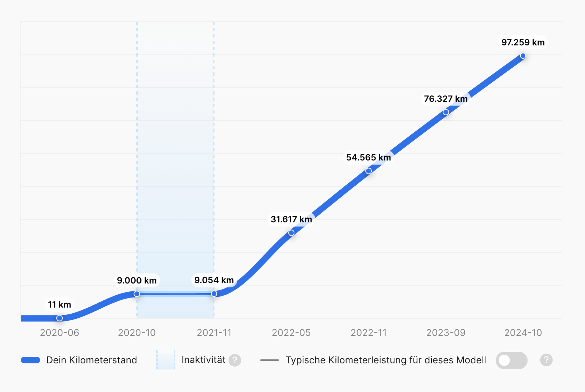Click the 31.617 km value label
Image resolution: width=585 pixels, height=392 pixels.
point(291,219)
